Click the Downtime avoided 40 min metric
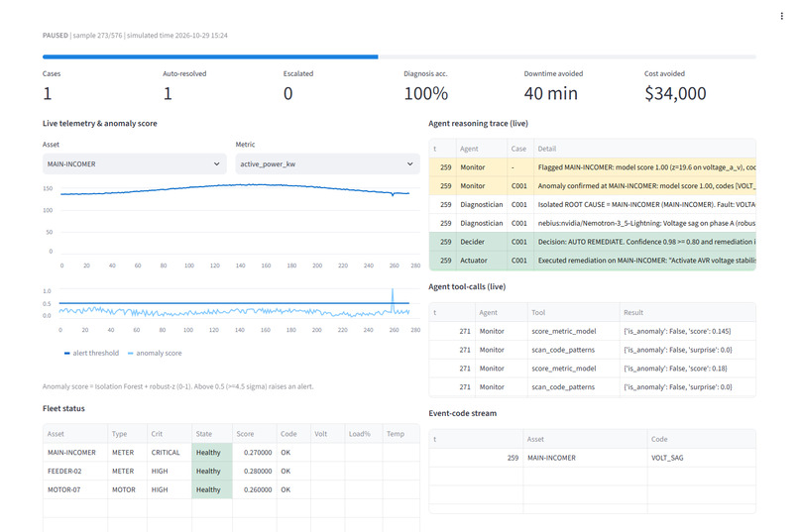 [x=553, y=87]
